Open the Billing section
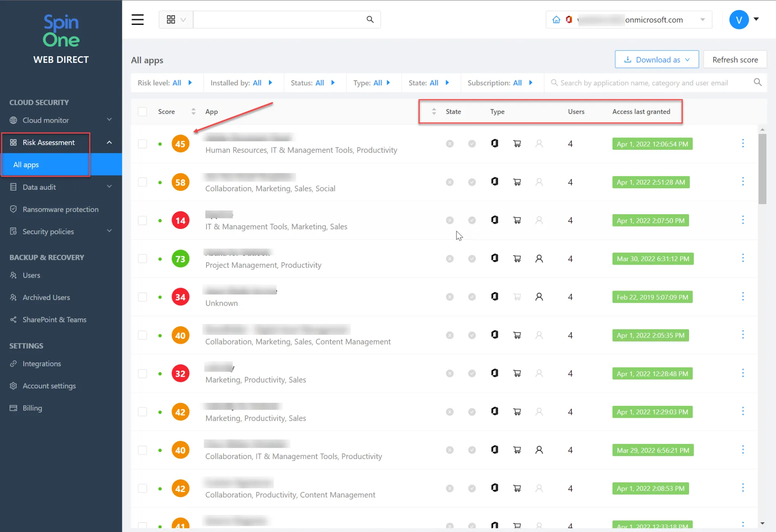 (x=32, y=408)
